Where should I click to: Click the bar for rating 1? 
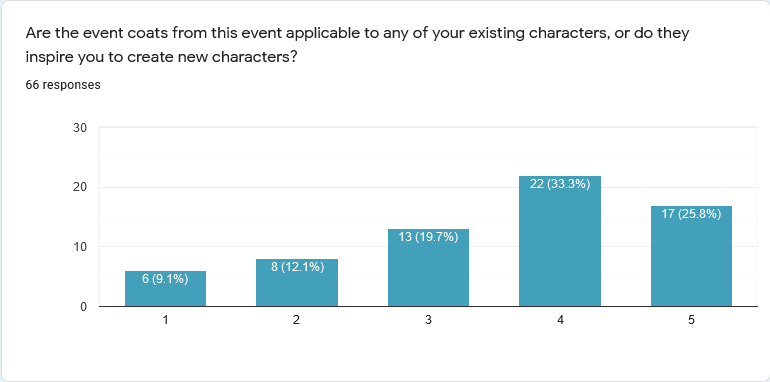165,289
